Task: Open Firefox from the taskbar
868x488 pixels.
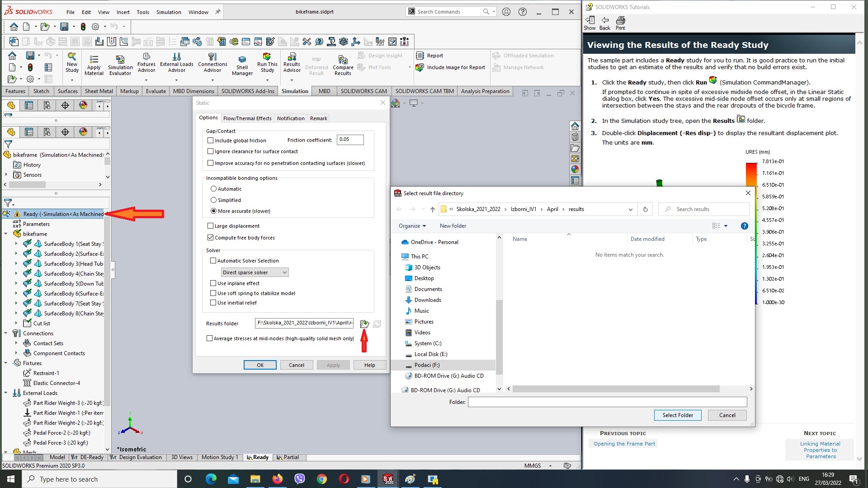Action: pyautogui.click(x=277, y=479)
